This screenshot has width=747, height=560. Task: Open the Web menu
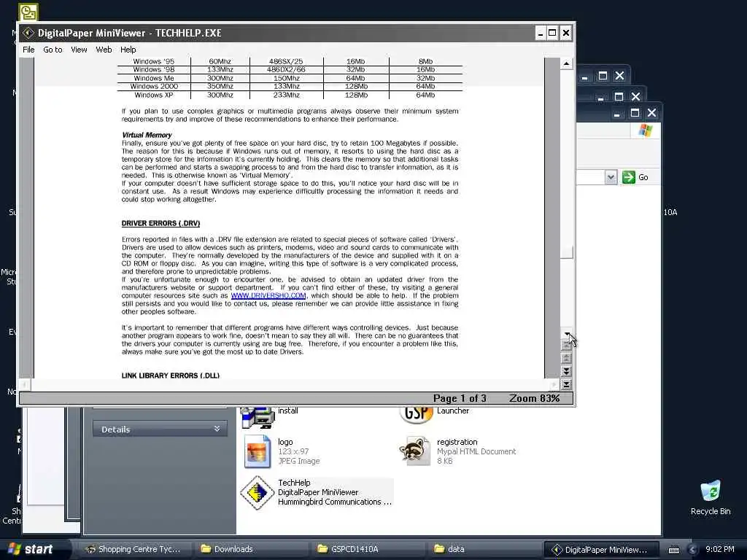click(104, 50)
